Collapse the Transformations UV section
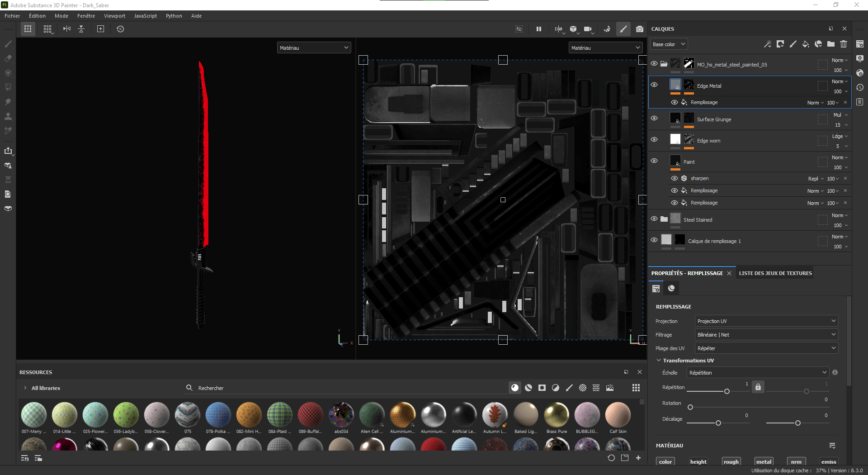Screen dimensions: 868x475 pyautogui.click(x=659, y=361)
